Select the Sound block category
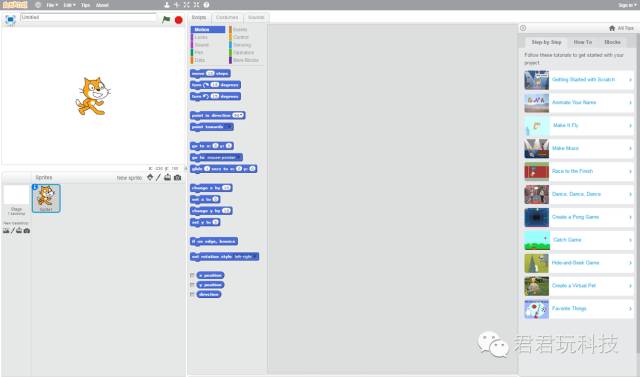The width and height of the screenshot is (640, 377). 208,45
